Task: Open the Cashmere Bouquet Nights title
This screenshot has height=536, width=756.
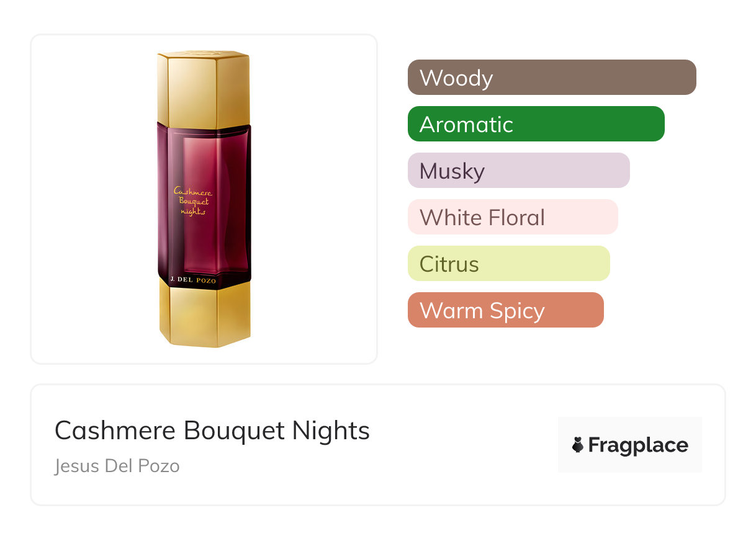Action: pos(212,431)
